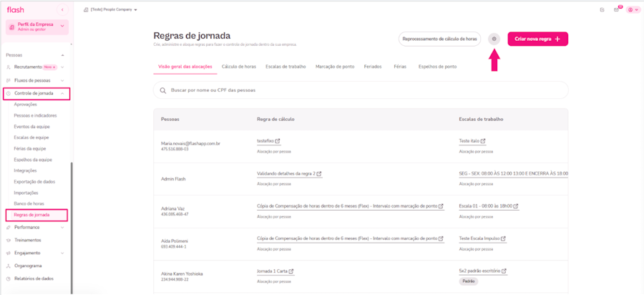Image resolution: width=644 pixels, height=295 pixels.
Task: Switch to the Espelhos de ponto tab
Action: pos(437,67)
